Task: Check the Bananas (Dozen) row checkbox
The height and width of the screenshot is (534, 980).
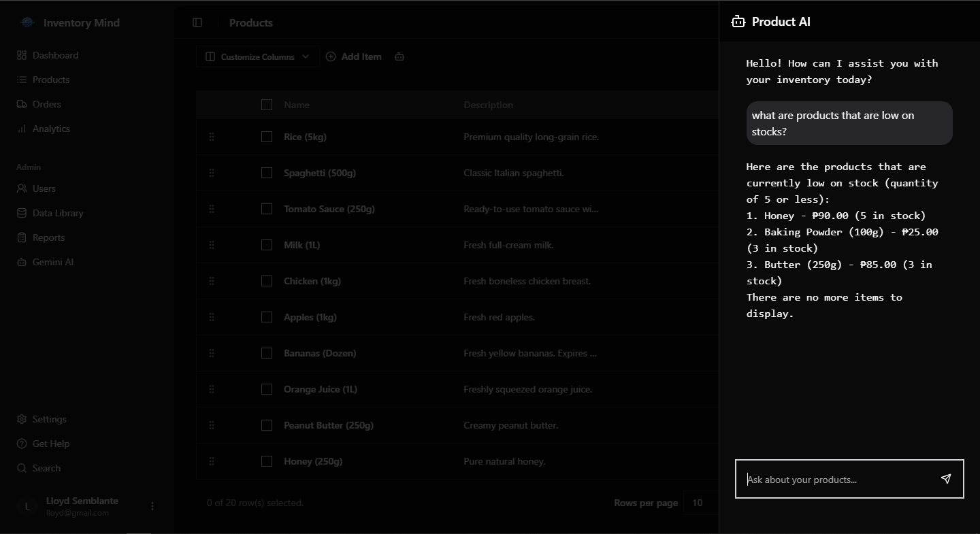Action: [267, 353]
